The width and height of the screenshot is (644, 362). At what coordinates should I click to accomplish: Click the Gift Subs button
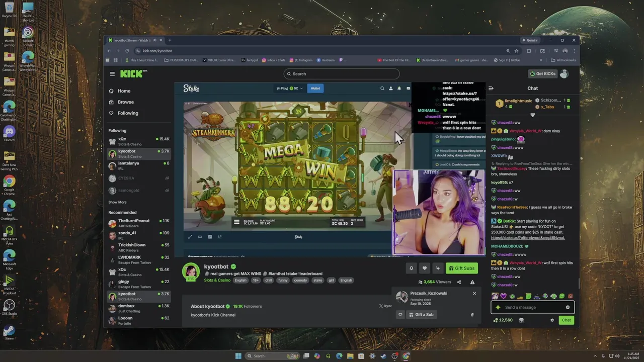point(462,268)
